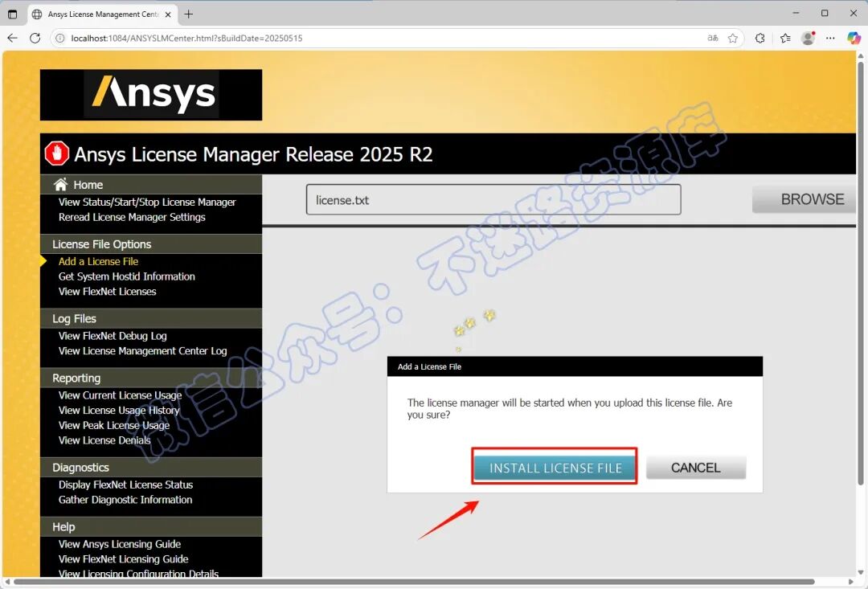Open the browser settings ellipsis menu

coord(830,39)
